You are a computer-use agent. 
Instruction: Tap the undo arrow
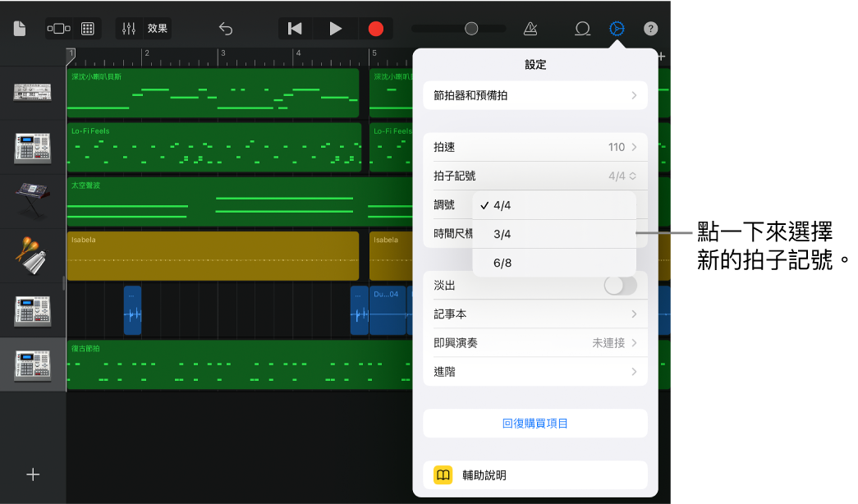[225, 28]
